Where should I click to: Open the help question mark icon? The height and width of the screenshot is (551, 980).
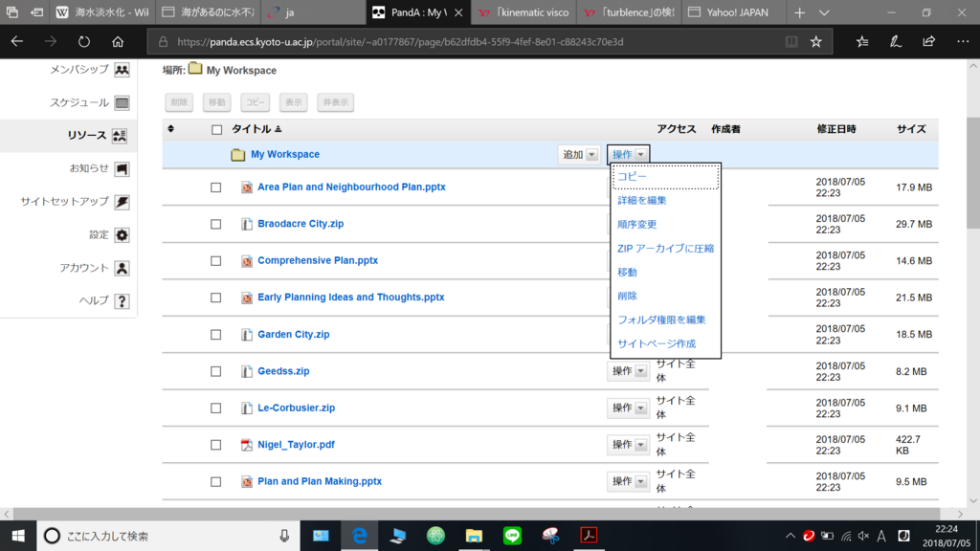tap(122, 301)
